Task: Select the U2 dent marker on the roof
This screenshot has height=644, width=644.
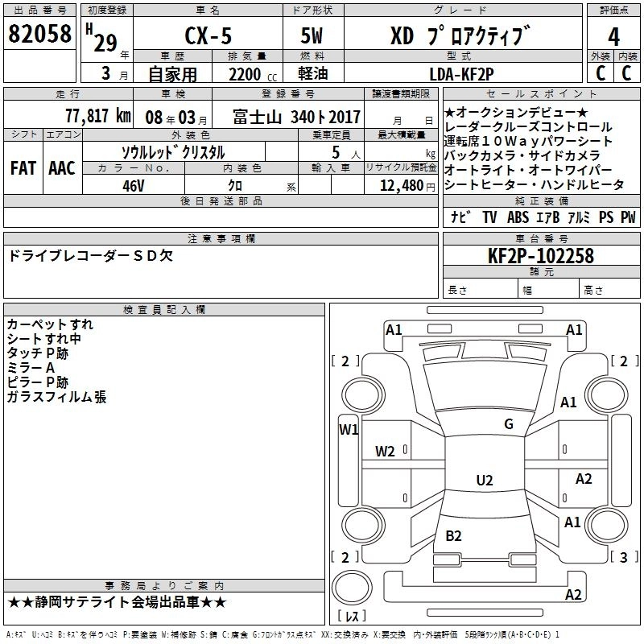Action: [x=484, y=481]
